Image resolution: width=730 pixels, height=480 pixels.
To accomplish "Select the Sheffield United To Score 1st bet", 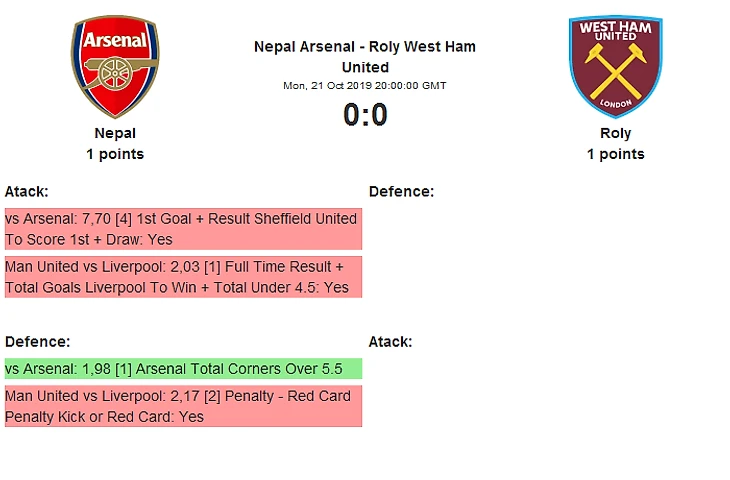I will [x=182, y=229].
